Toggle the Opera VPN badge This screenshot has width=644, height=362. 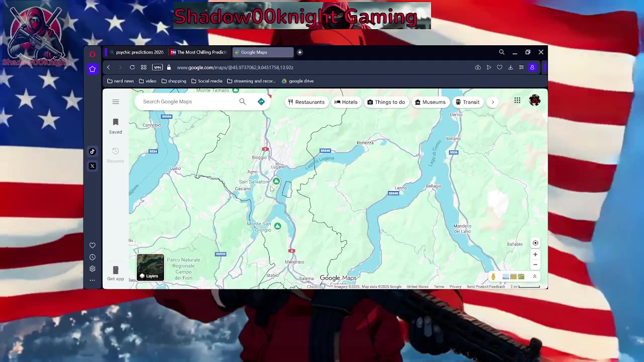(157, 67)
